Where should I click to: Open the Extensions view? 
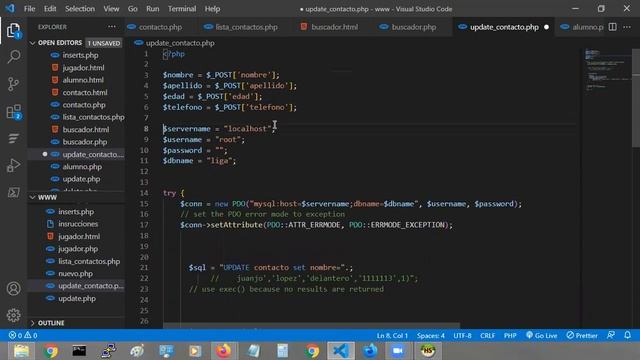(13, 111)
